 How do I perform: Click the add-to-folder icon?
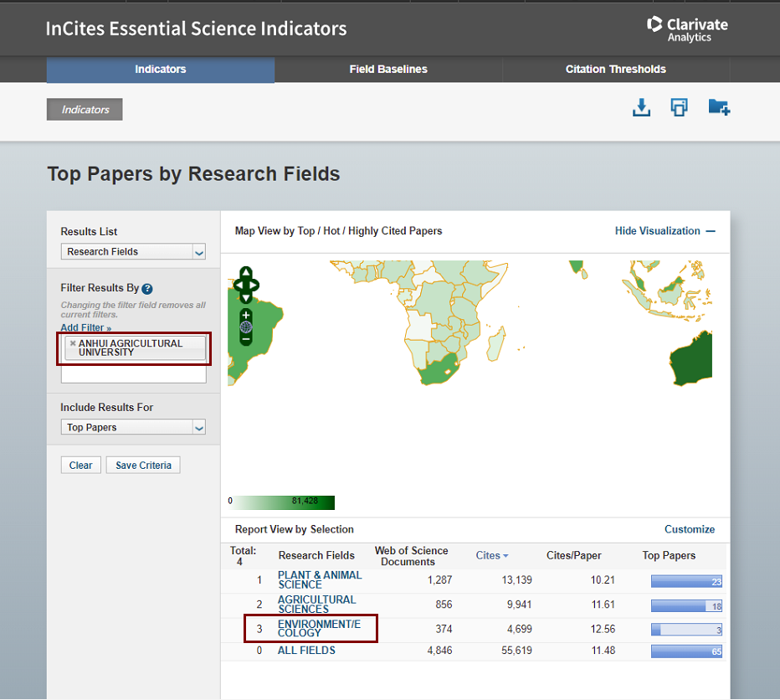(718, 108)
